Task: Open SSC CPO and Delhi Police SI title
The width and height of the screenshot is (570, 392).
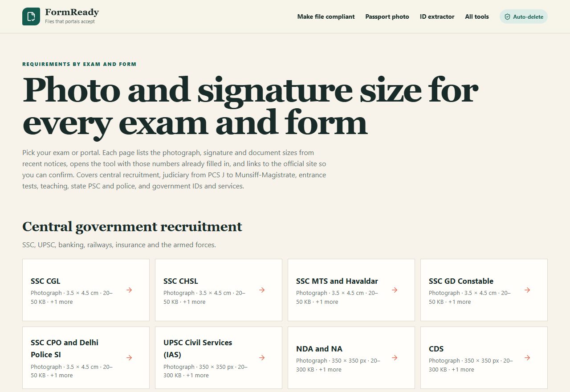Action: click(x=65, y=348)
